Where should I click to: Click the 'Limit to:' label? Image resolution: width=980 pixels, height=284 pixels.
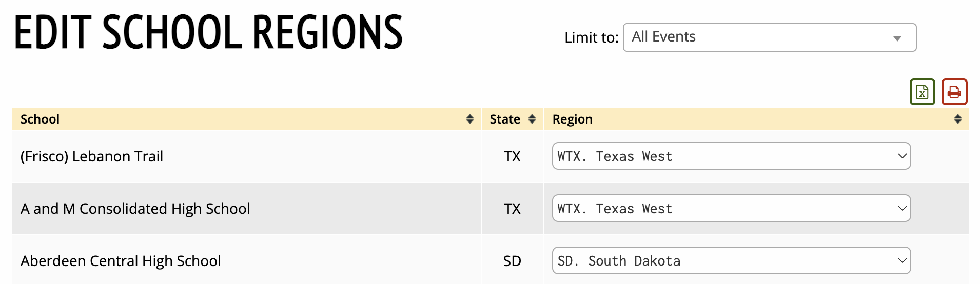click(x=591, y=37)
